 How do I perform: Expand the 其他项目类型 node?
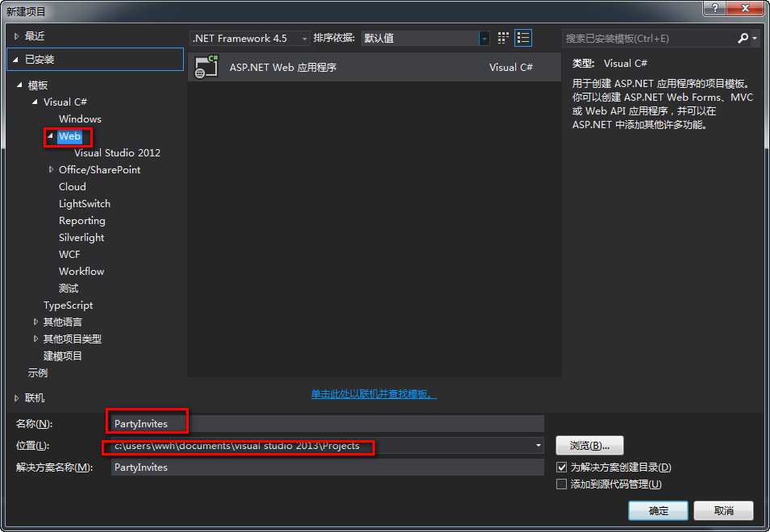tap(35, 339)
